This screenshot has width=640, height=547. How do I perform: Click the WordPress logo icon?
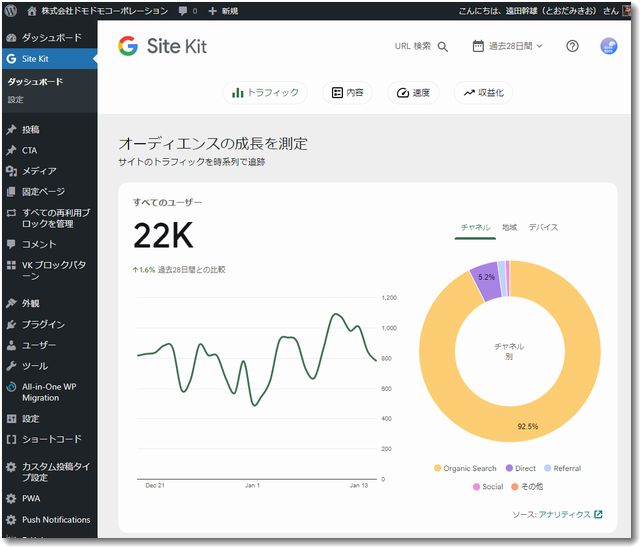pyautogui.click(x=11, y=10)
